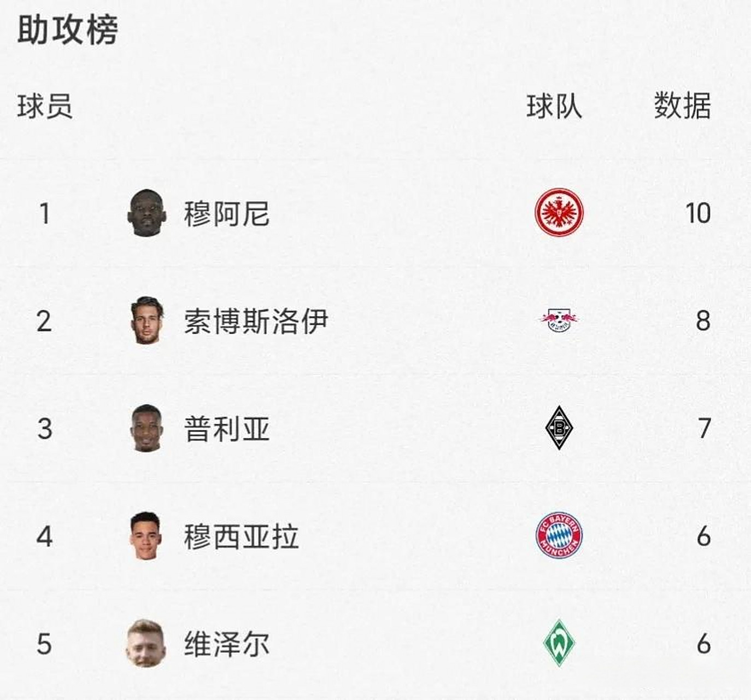The height and width of the screenshot is (700, 751).
Task: Click the 球员 column header
Action: coord(45,106)
